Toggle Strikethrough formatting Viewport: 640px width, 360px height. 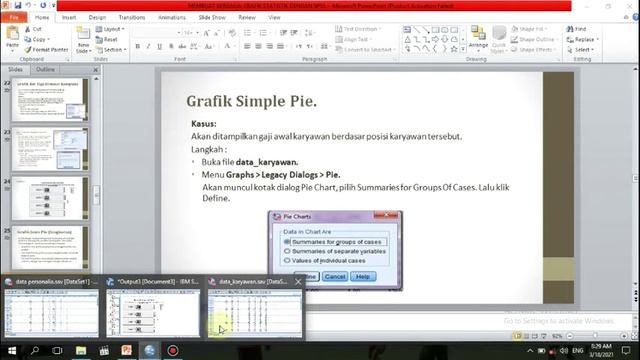click(182, 47)
